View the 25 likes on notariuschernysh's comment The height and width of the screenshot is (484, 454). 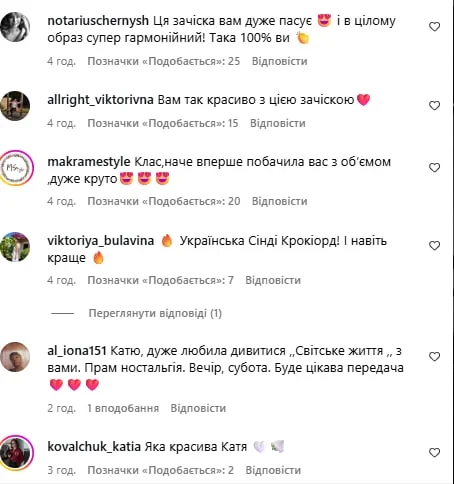164,61
